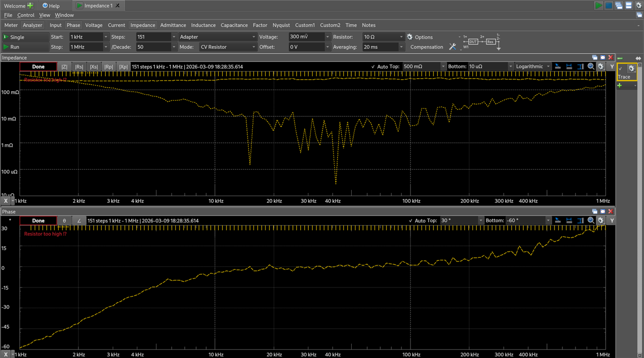Open the Trace settings gear icon
Viewport: 644px width, 358px height.
(x=631, y=68)
